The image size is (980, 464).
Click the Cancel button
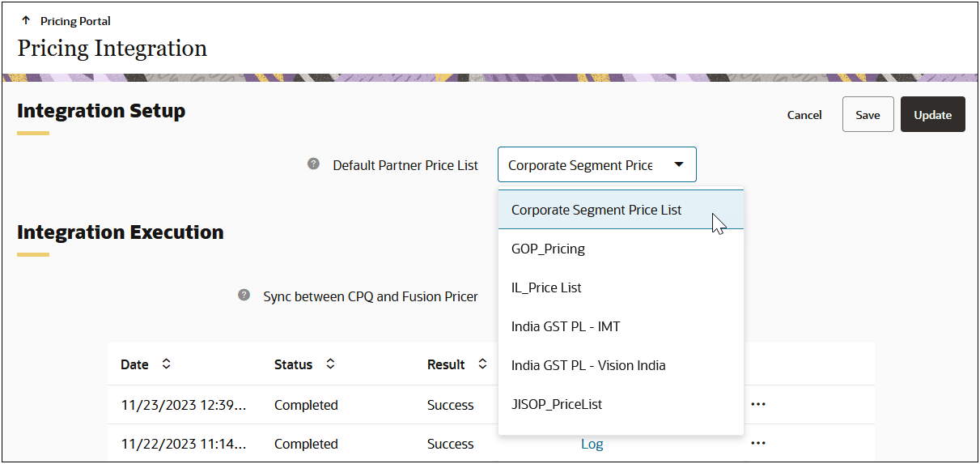pos(804,115)
